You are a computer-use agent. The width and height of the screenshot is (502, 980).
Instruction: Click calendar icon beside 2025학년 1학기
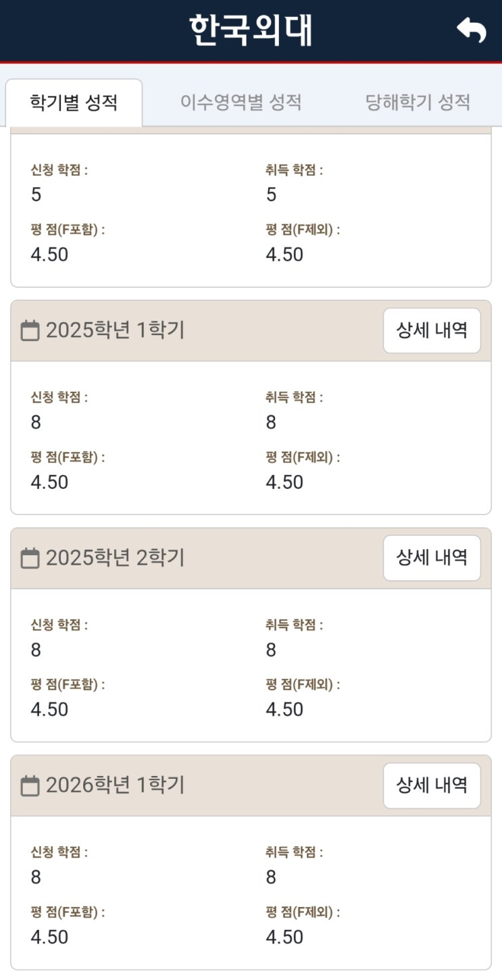30,331
